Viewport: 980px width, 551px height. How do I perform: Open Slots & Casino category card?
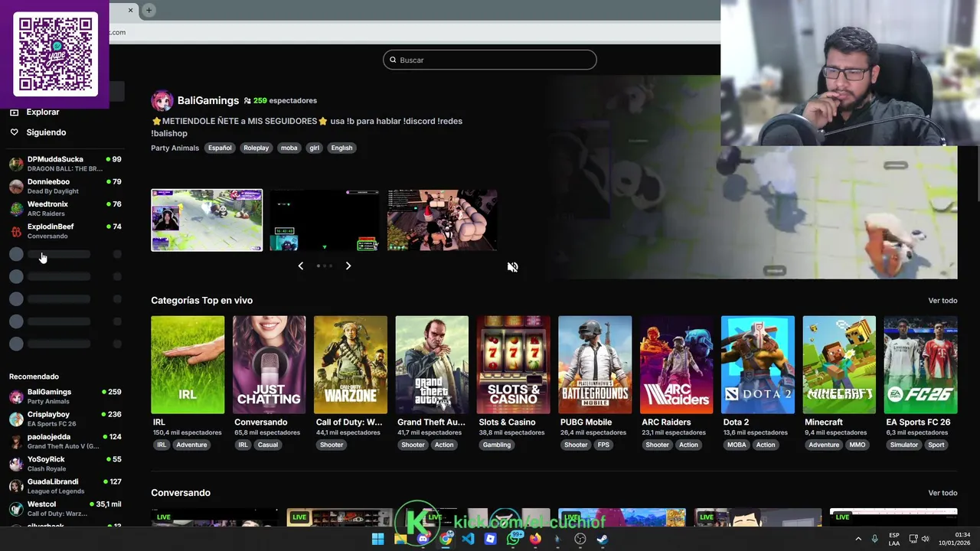514,365
